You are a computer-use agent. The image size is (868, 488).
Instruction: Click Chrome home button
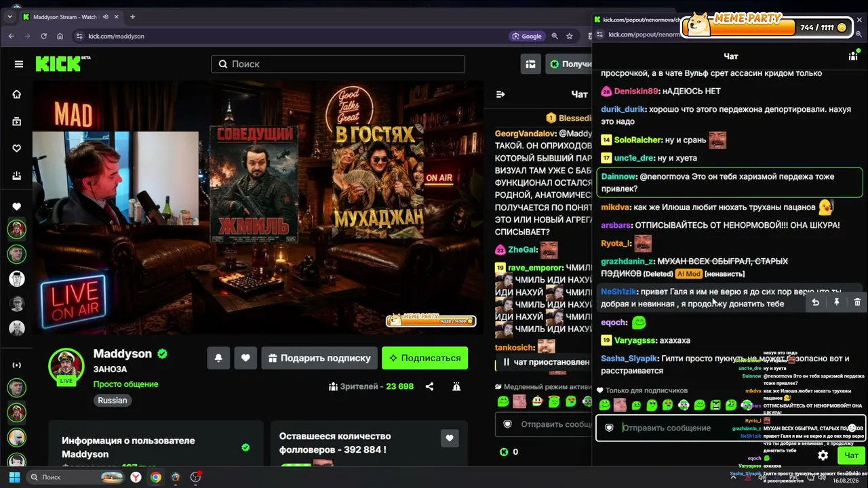pyautogui.click(x=60, y=36)
